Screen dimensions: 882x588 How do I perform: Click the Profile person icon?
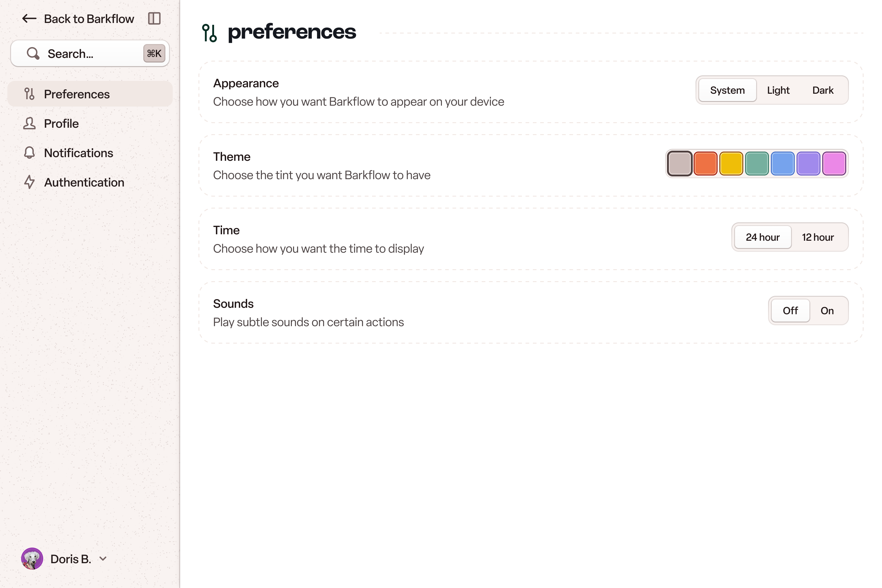(29, 123)
